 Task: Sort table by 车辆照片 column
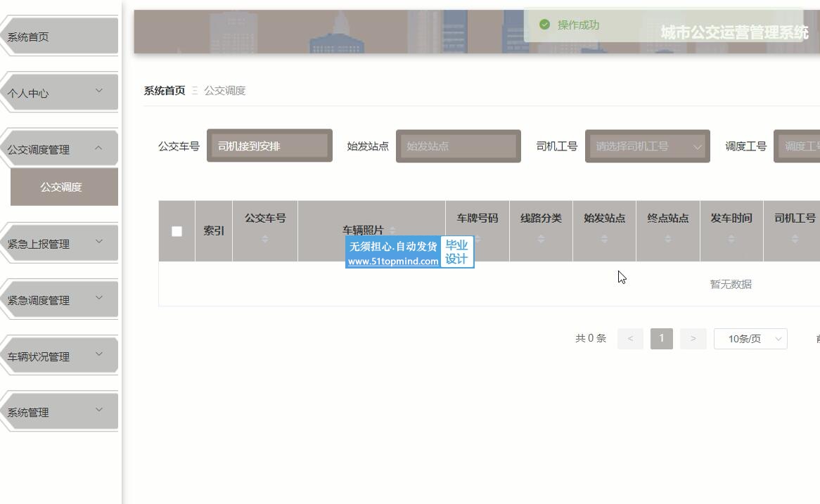[x=392, y=230]
